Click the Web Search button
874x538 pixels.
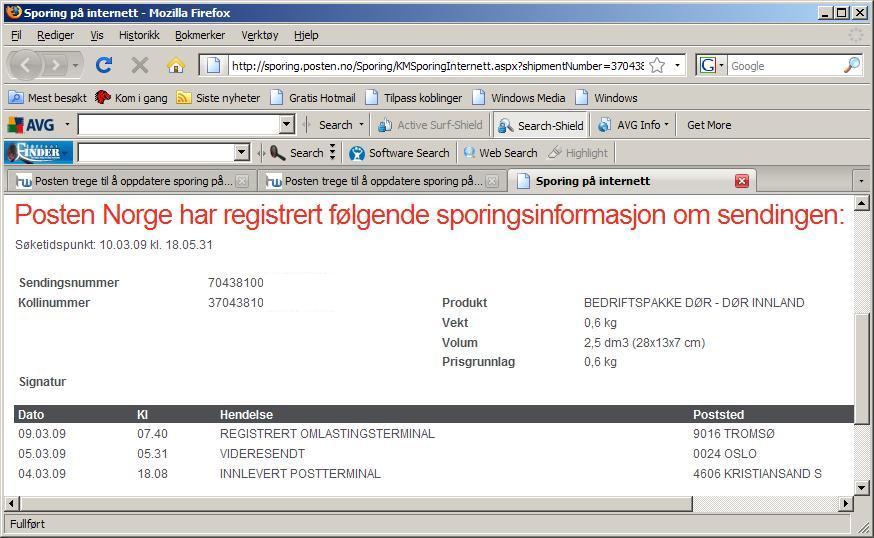pos(501,153)
